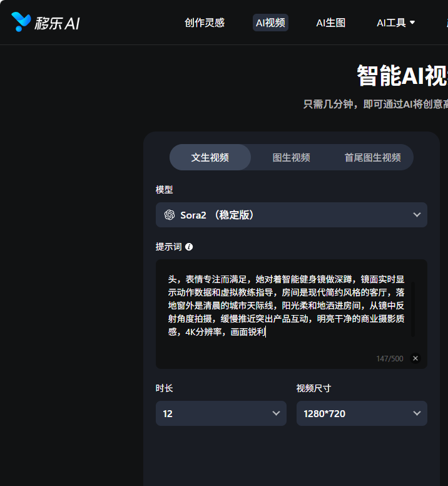Click the chevron in the 视频尺寸 field
Image resolution: width=448 pixels, height=486 pixels.
tap(417, 413)
